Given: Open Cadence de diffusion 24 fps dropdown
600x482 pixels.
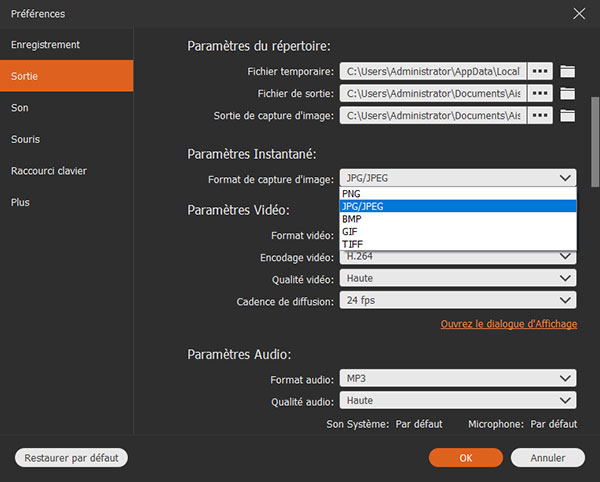Looking at the screenshot, I should click(458, 300).
